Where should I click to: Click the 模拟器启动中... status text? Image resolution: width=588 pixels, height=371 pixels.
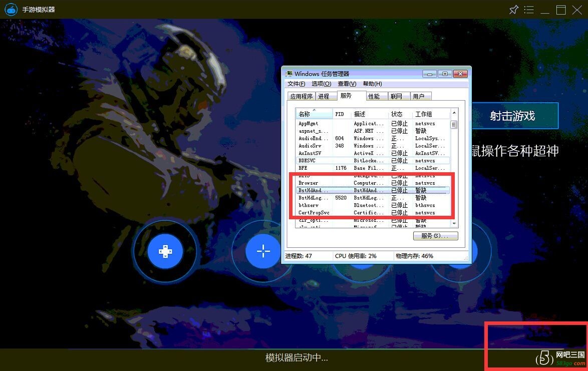[297, 358]
